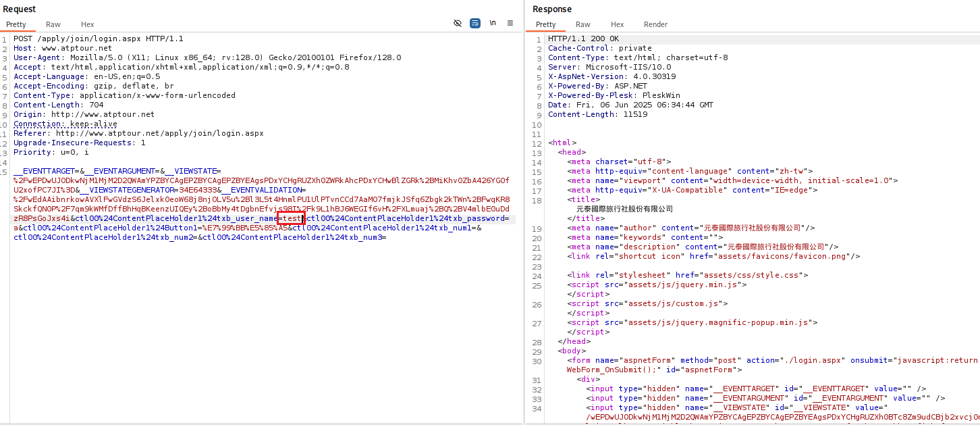The height and width of the screenshot is (425, 980).
Task: Switch to Request Raw tab
Action: pyautogui.click(x=53, y=24)
